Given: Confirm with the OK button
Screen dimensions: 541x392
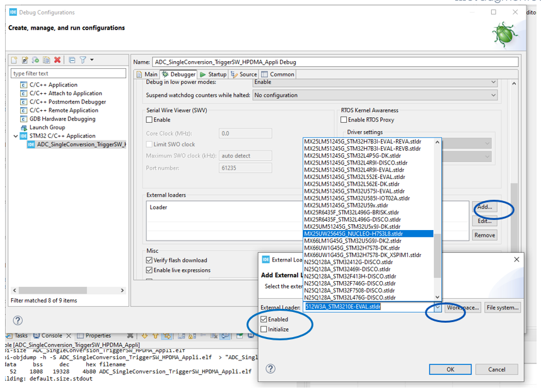Looking at the screenshot, I should 450,369.
